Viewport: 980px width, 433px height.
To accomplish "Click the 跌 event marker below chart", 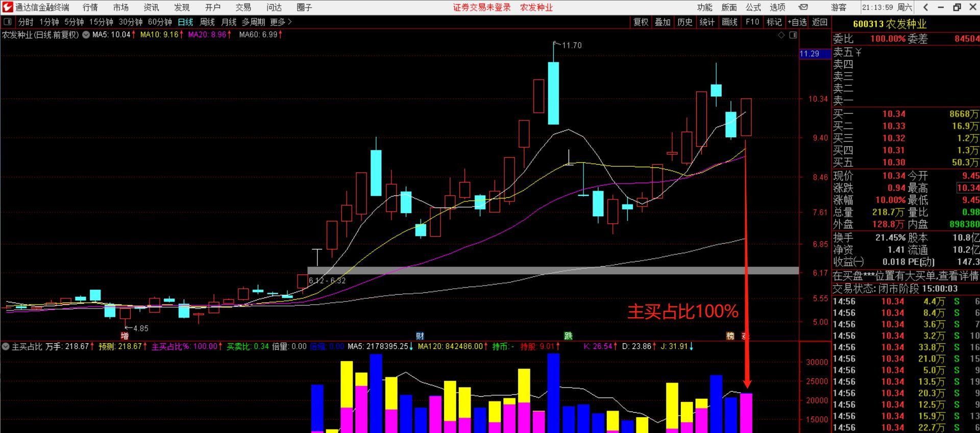I will click(568, 336).
